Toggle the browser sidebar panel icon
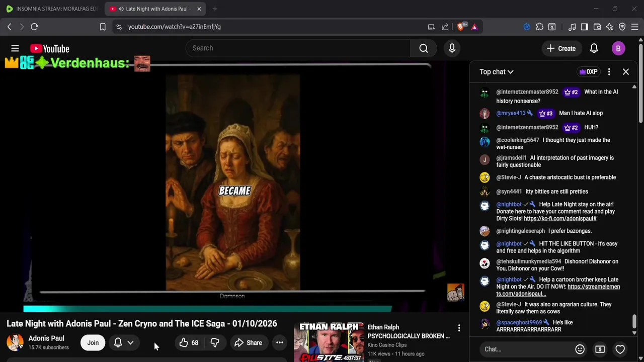 (584, 27)
